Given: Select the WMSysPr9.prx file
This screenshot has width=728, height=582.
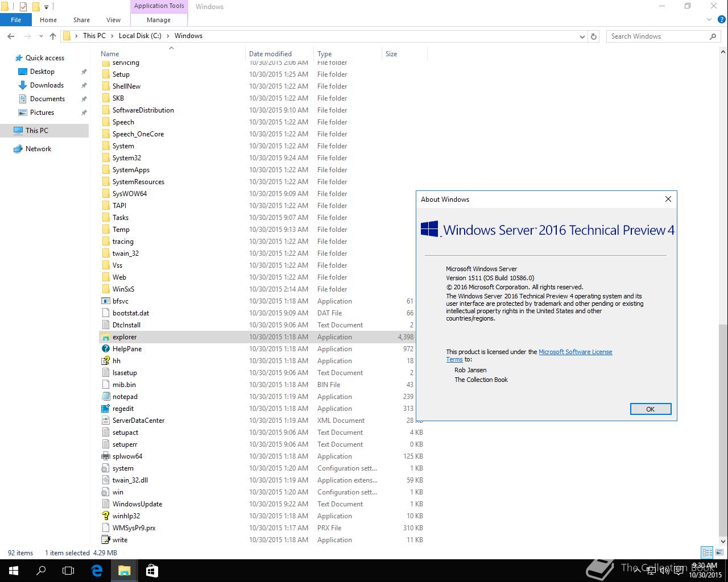Looking at the screenshot, I should [x=134, y=528].
